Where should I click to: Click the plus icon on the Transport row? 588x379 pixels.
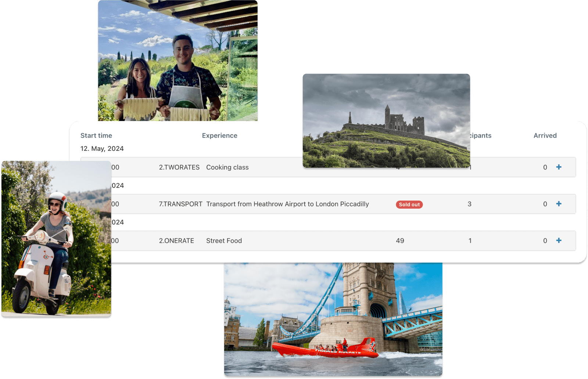559,204
